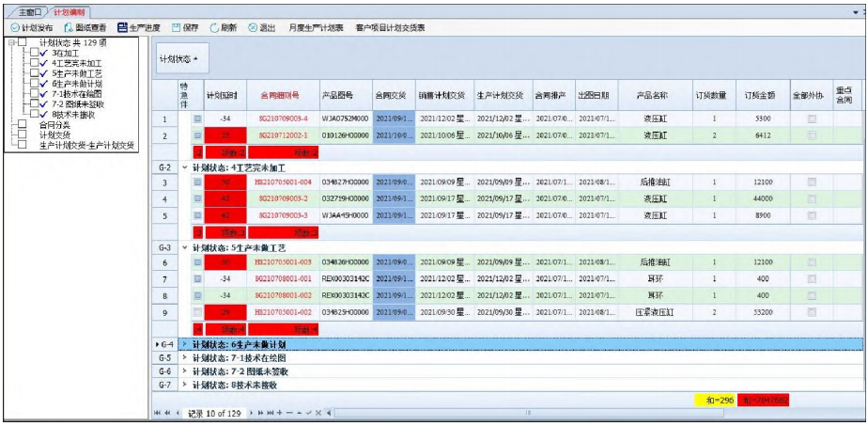Expand group 8技术未接收
Screen dimensions: 868x426
184,385
